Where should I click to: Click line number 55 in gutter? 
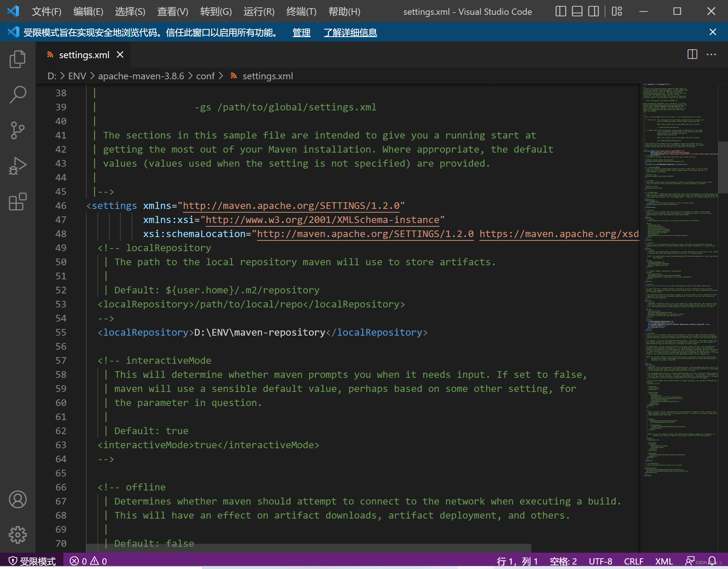(61, 332)
